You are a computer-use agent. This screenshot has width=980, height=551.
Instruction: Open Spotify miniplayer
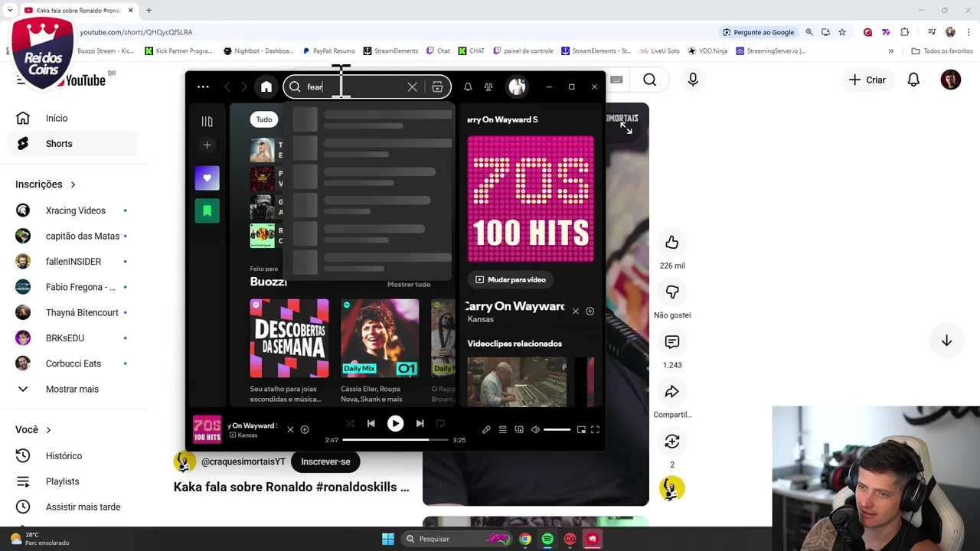pos(581,430)
